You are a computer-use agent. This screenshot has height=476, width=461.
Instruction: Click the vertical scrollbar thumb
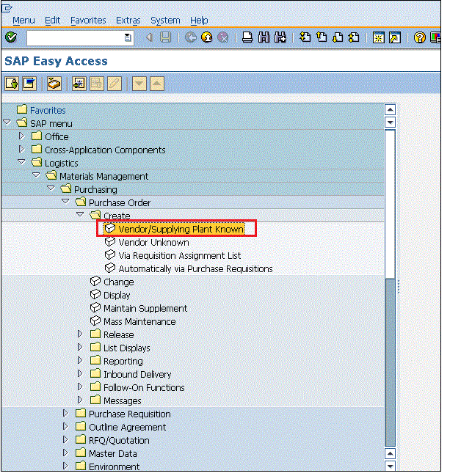[x=390, y=204]
